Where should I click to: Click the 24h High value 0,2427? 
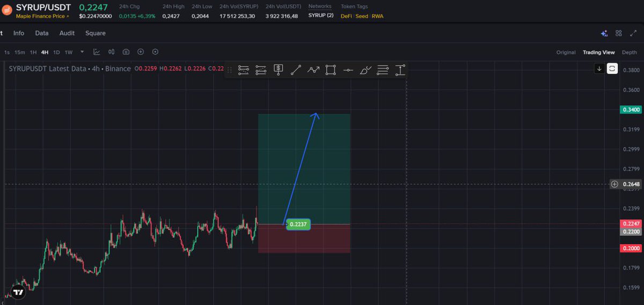(x=172, y=16)
